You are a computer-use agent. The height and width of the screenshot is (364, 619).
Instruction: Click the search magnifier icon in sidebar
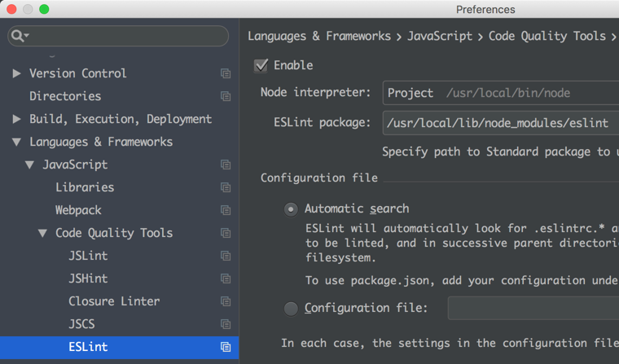(18, 36)
